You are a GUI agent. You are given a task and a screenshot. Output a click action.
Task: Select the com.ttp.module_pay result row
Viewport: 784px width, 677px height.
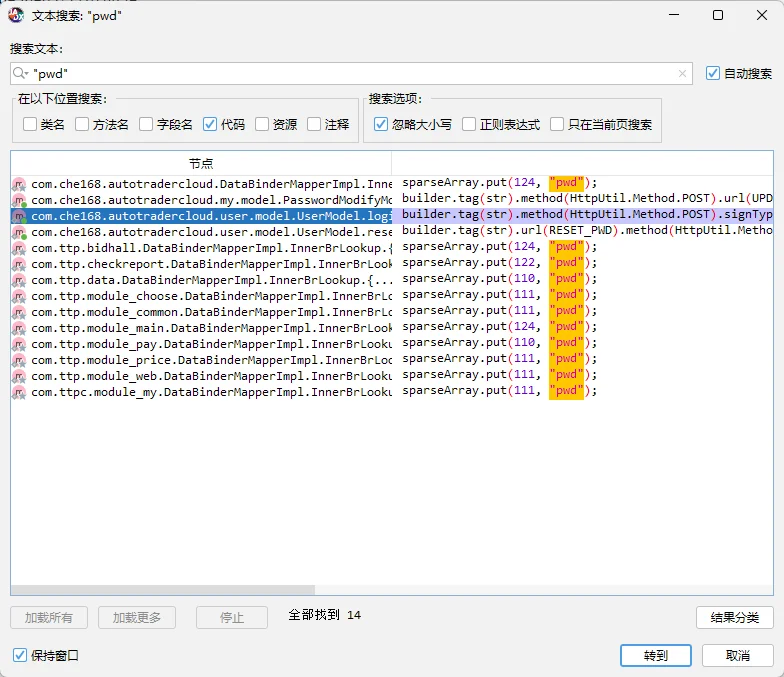[392, 344]
